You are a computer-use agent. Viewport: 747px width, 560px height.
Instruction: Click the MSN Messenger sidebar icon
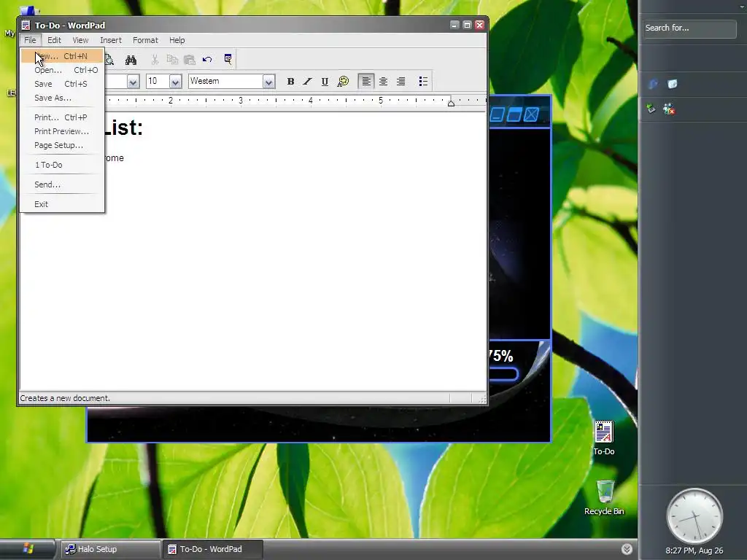tap(670, 109)
